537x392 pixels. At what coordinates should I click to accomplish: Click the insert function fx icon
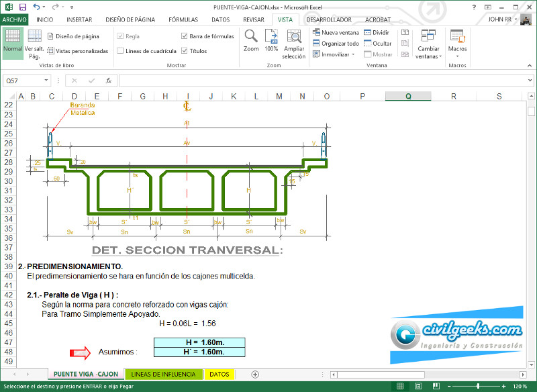(109, 81)
